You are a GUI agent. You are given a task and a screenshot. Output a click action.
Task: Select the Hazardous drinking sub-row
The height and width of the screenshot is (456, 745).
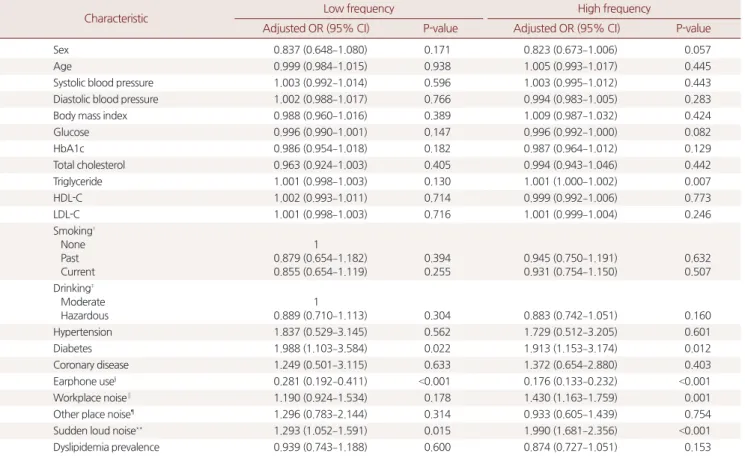pos(84,316)
